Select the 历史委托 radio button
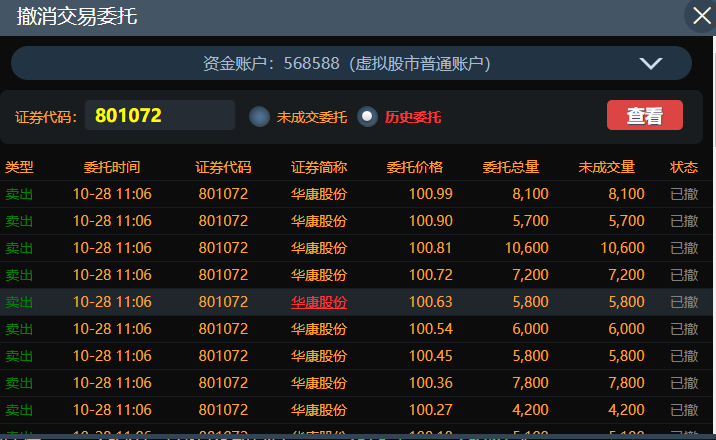 click(368, 117)
